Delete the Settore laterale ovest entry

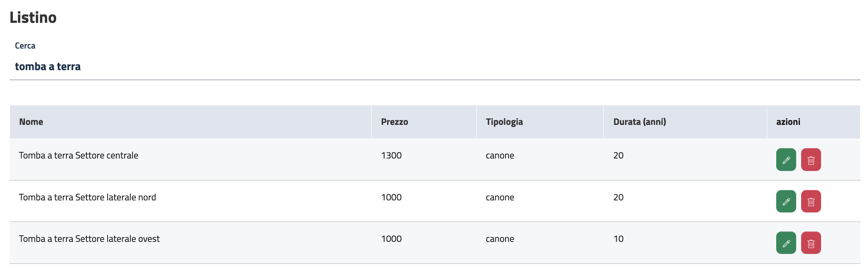pos(811,243)
